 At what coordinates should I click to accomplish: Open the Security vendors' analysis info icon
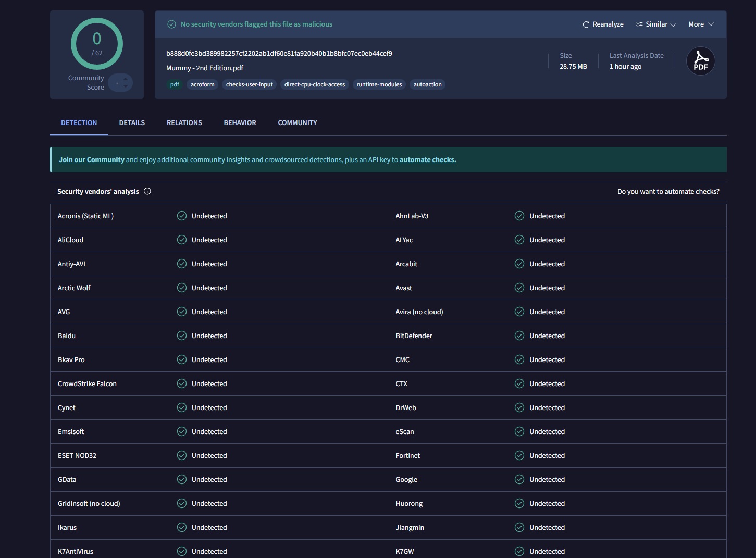147,191
